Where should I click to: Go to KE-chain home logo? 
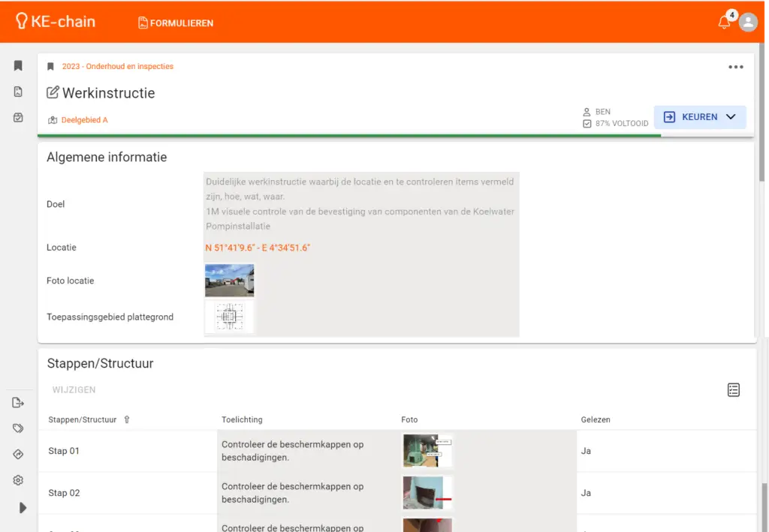(x=56, y=22)
